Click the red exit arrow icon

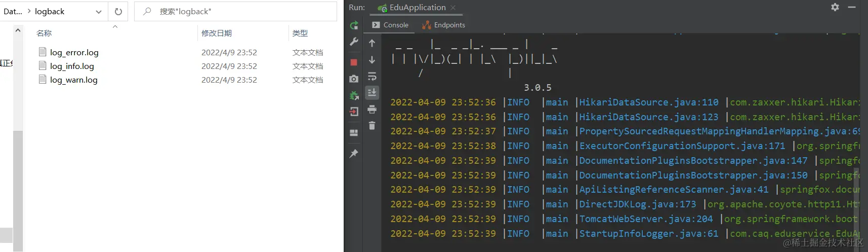pyautogui.click(x=354, y=112)
